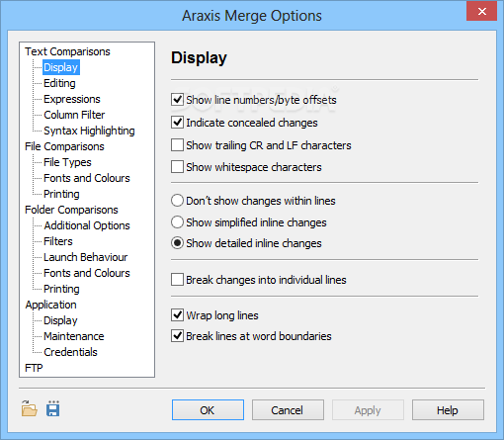The height and width of the screenshot is (440, 504).
Task: Select File Comparisons tree node
Action: (x=64, y=146)
